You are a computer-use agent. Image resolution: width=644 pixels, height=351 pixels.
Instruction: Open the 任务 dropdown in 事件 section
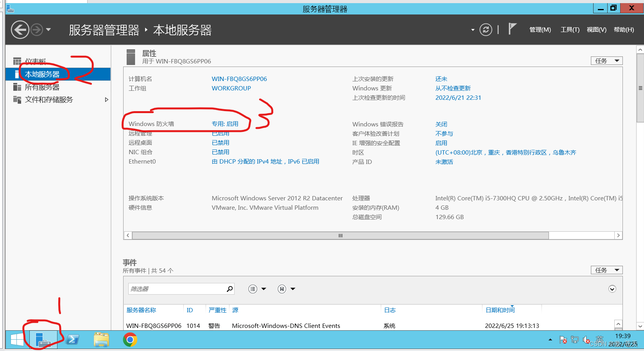[606, 270]
